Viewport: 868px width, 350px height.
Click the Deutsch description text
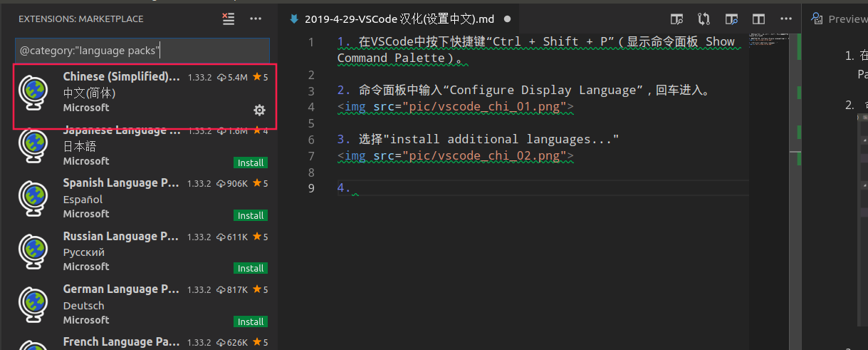[x=83, y=306]
